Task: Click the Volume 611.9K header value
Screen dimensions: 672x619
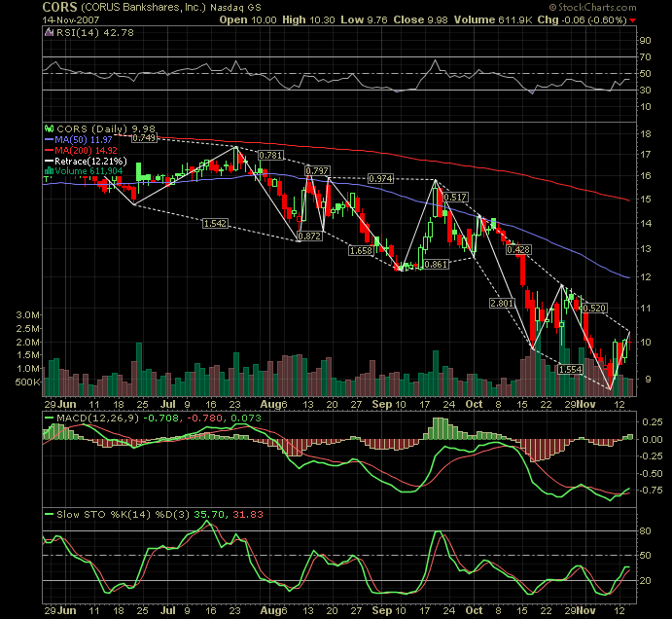Action: [x=494, y=19]
